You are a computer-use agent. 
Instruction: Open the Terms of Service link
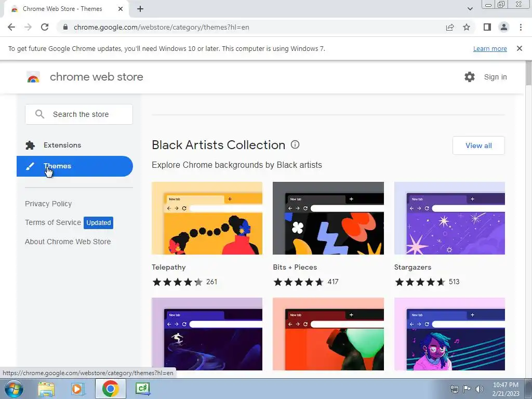click(x=53, y=222)
